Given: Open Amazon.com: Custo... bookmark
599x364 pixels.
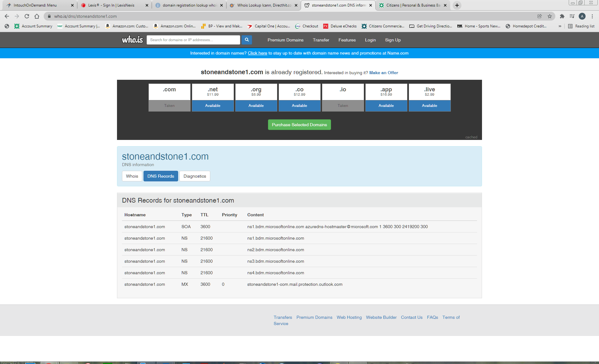Looking at the screenshot, I should click(127, 26).
